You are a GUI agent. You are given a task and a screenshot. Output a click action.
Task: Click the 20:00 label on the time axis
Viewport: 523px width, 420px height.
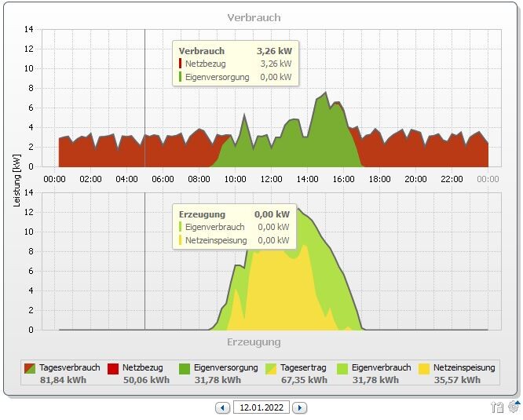tap(415, 179)
